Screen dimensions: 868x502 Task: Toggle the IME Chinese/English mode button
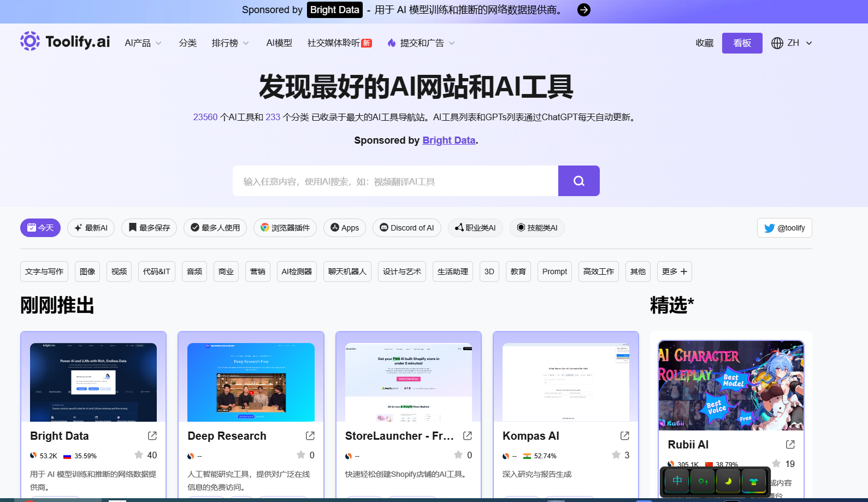pyautogui.click(x=677, y=481)
